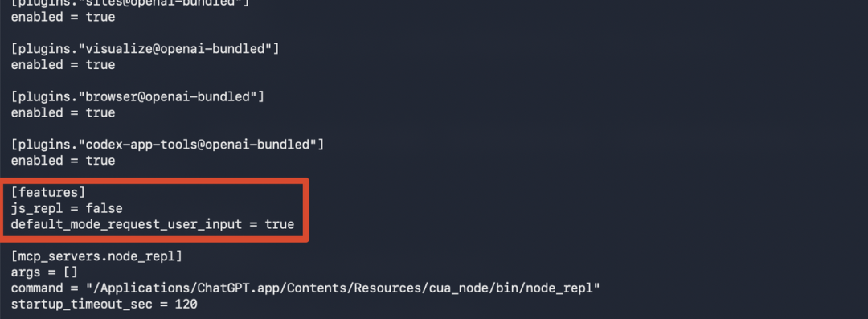This screenshot has width=868, height=319.
Task: Click the enabled = true line at top
Action: (x=63, y=17)
